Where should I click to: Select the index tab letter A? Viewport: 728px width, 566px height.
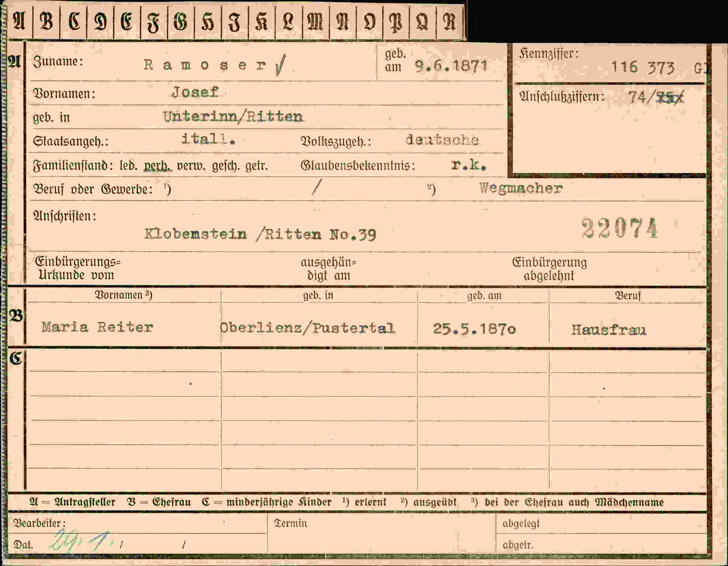(19, 22)
